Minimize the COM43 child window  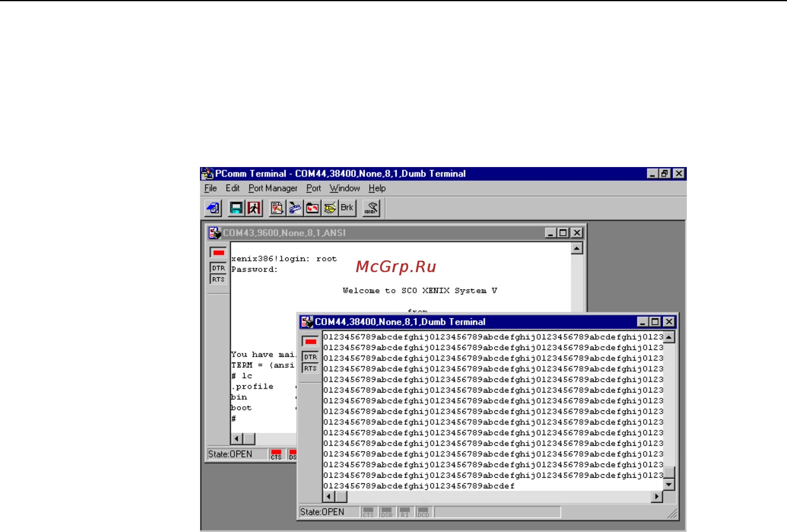(x=550, y=233)
